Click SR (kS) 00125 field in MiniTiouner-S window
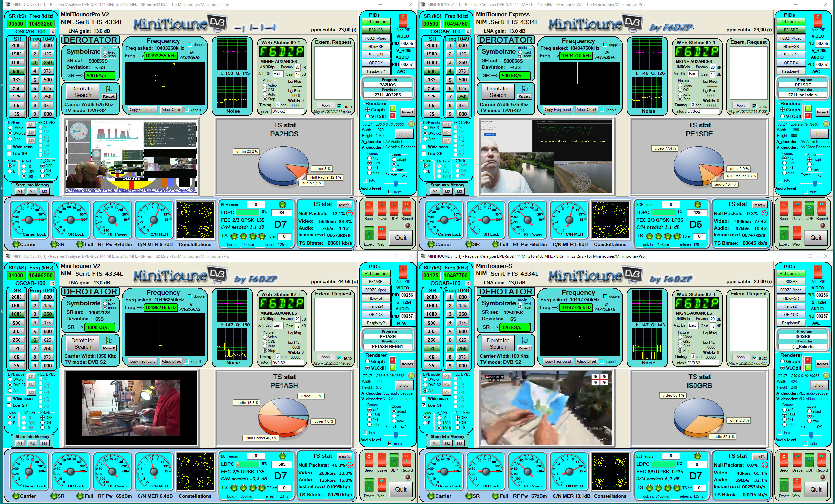The image size is (835, 504). pyautogui.click(x=431, y=275)
